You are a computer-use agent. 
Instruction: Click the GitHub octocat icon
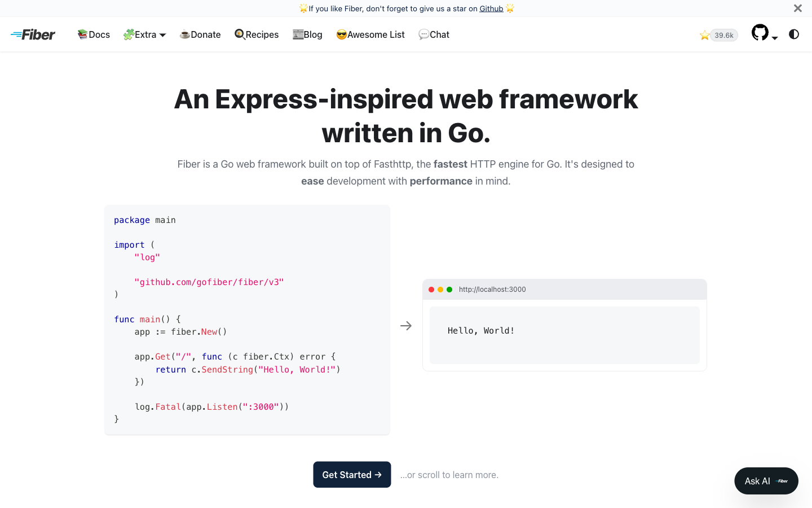pos(760,33)
